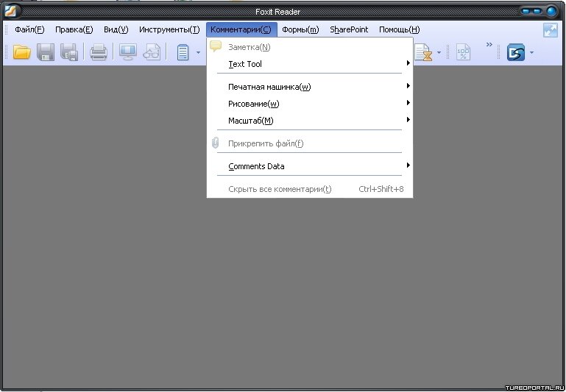Click the Save floppy disk icon
566x392 pixels.
(x=46, y=52)
